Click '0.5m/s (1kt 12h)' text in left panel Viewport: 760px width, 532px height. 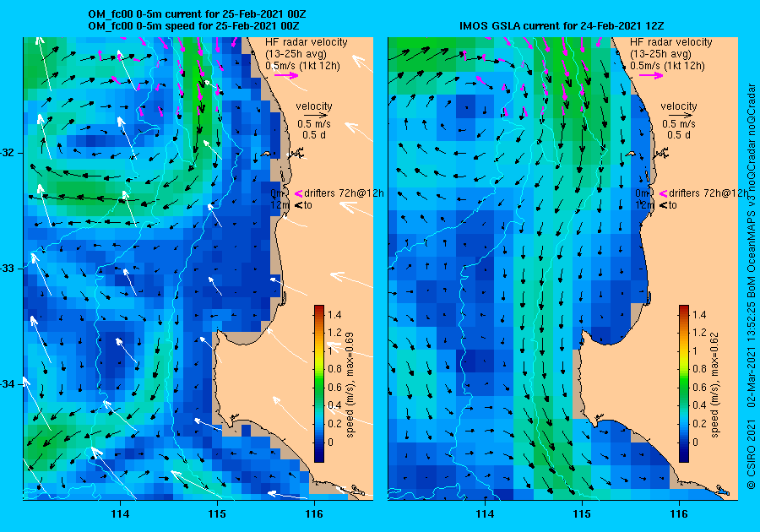click(x=302, y=65)
